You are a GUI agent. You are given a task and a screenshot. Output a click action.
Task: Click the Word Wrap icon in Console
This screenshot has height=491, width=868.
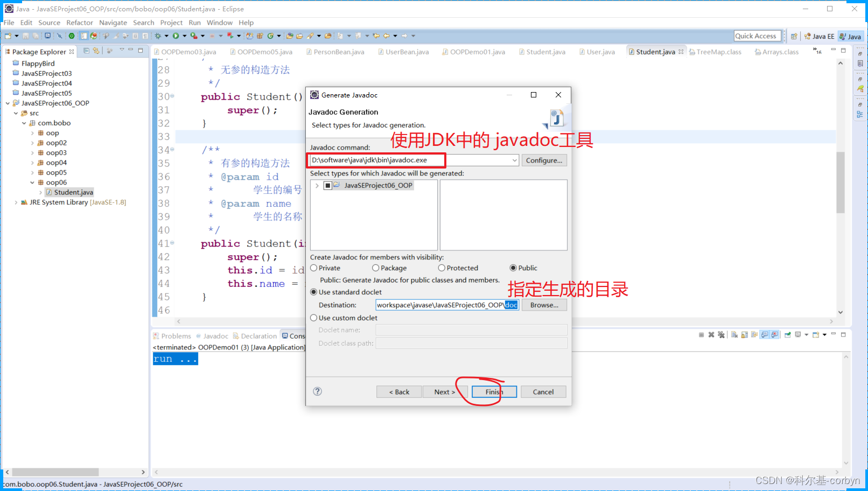tap(754, 335)
